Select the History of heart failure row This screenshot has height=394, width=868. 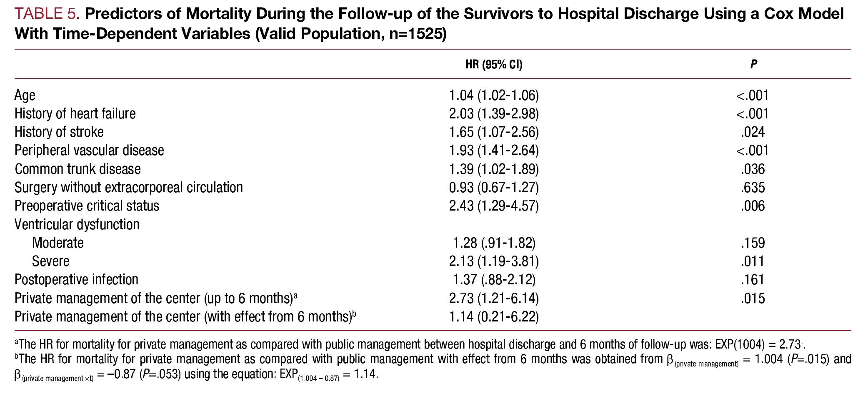[75, 114]
